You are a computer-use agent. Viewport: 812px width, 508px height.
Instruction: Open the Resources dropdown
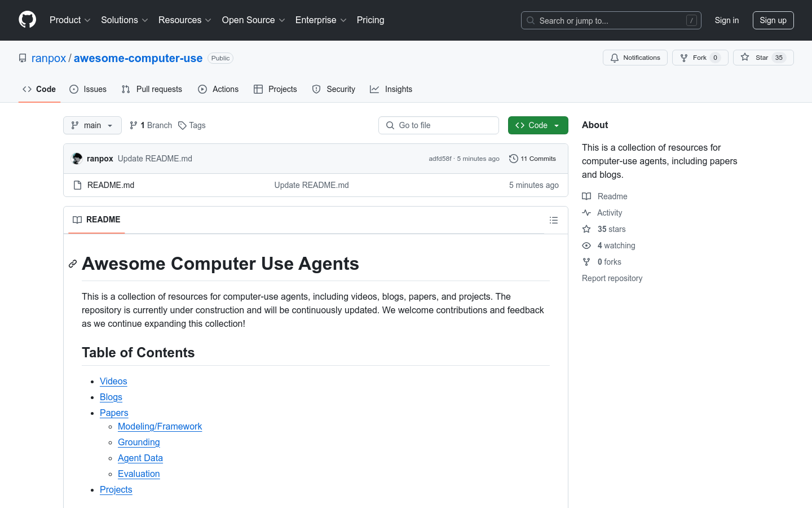pyautogui.click(x=185, y=20)
